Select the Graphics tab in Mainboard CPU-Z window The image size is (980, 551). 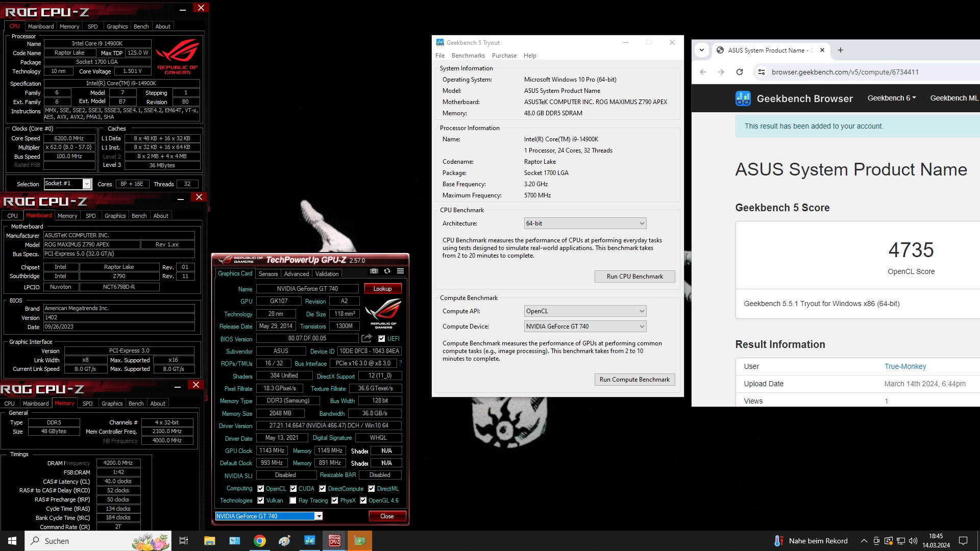click(115, 216)
